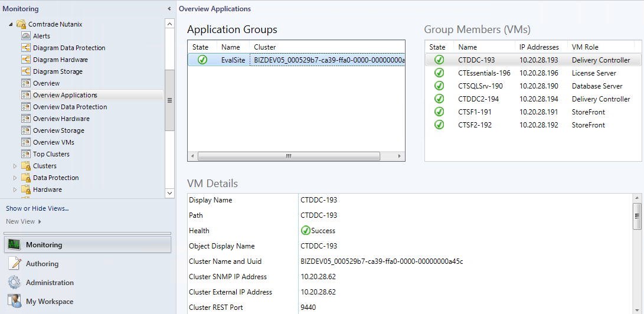Viewport: 644px width, 314px height.
Task: Click the Administration gear icon
Action: (x=14, y=282)
